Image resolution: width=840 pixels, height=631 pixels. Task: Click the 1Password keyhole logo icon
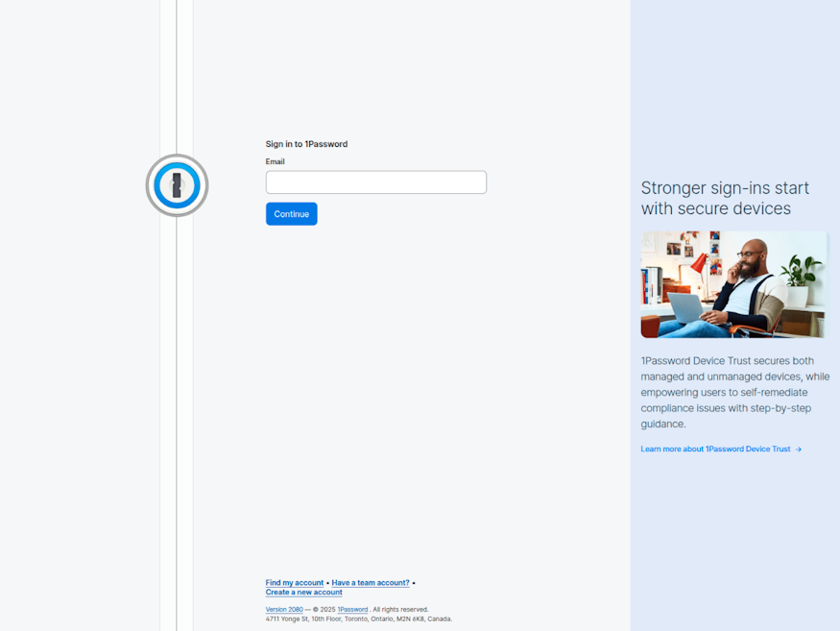pyautogui.click(x=177, y=185)
